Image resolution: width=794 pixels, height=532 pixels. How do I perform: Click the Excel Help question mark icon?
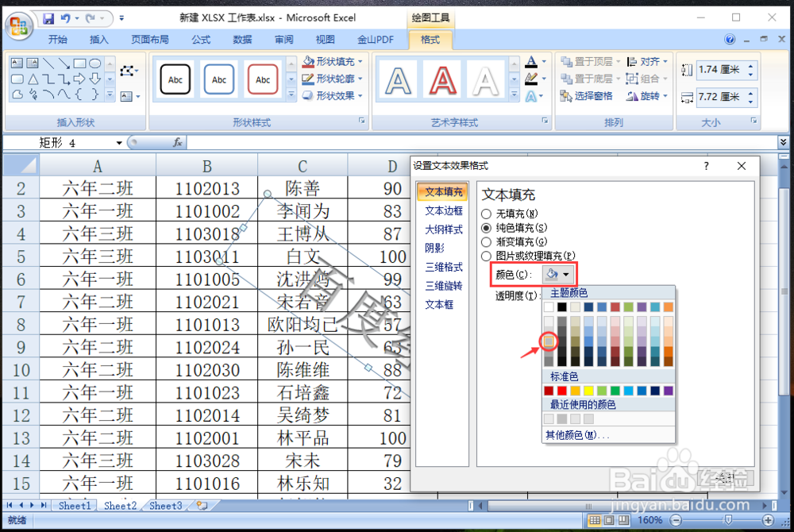(730, 39)
